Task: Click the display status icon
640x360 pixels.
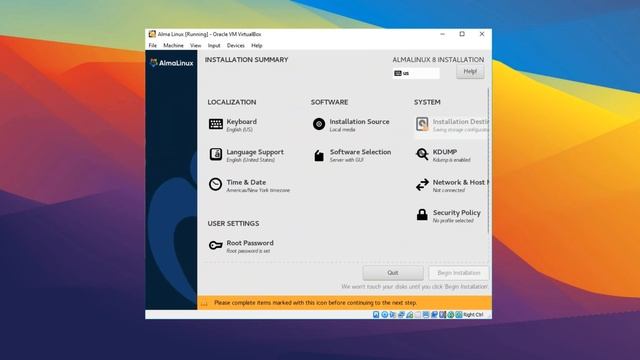Action: [426, 315]
